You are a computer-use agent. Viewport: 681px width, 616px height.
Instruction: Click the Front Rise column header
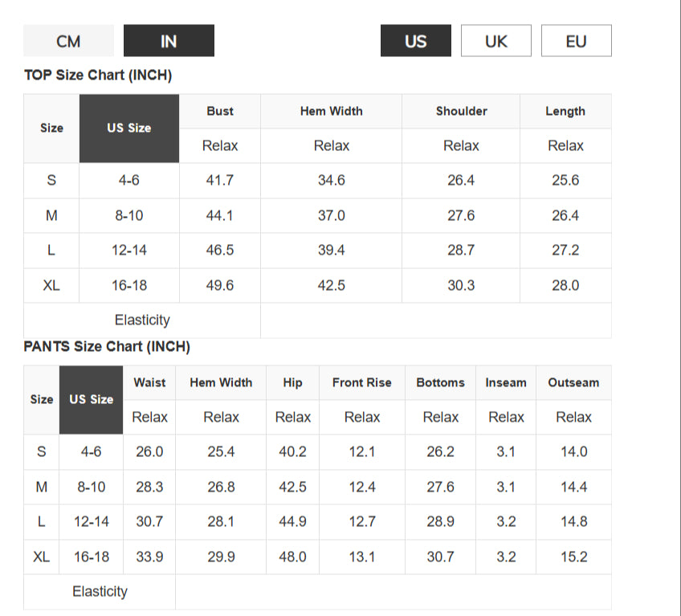361,383
